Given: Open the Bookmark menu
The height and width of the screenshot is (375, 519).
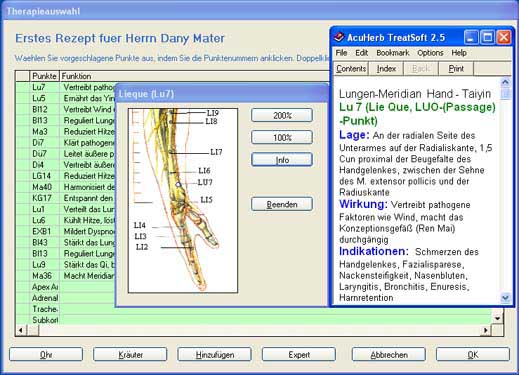Looking at the screenshot, I should point(393,53).
